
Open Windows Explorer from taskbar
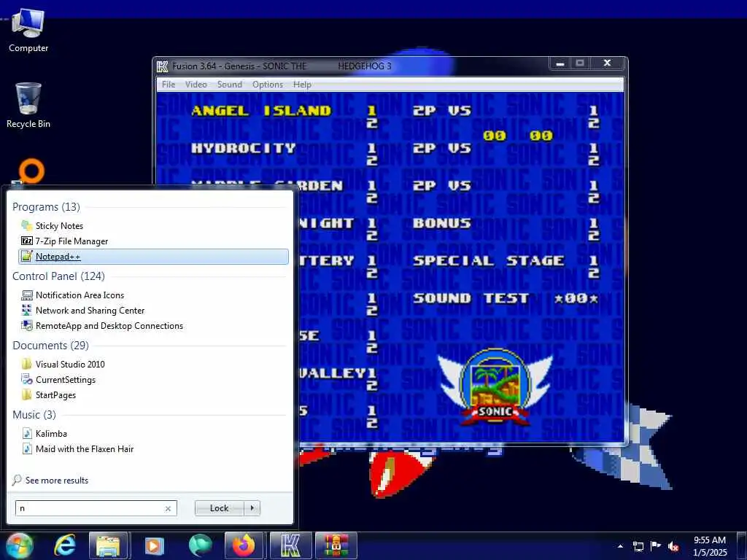pos(109,545)
